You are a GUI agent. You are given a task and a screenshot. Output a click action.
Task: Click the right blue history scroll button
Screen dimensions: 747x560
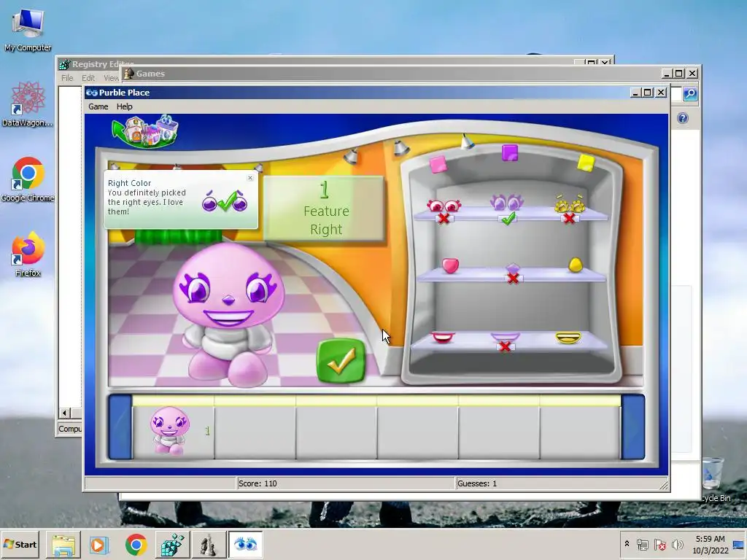(x=633, y=427)
